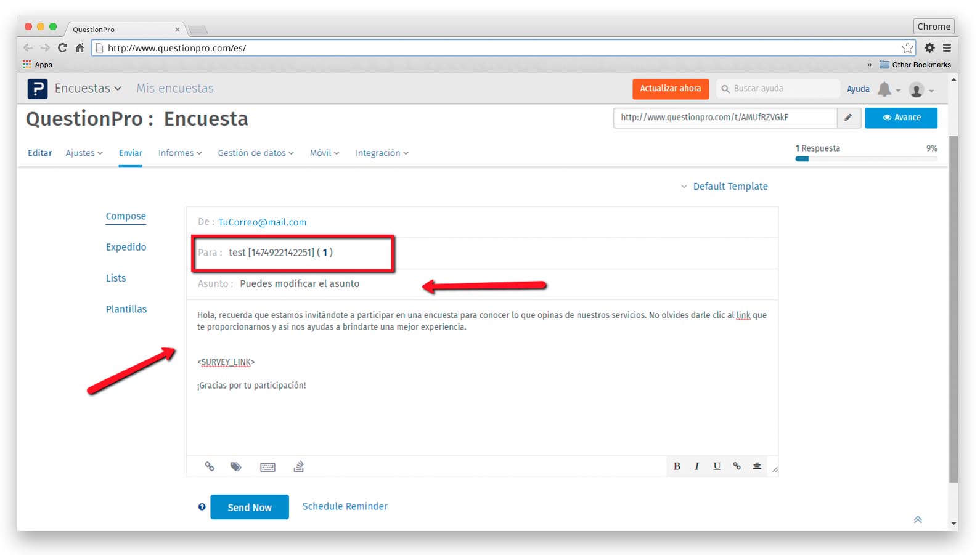
Task: Close the QuestionPro browser tab
Action: pos(178,29)
